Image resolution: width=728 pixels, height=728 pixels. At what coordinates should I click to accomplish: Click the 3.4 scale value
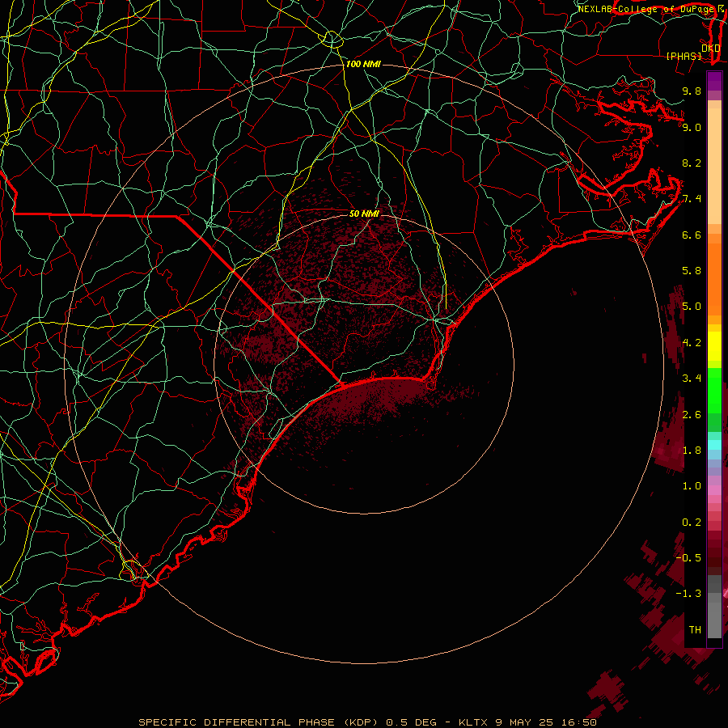[x=692, y=379]
